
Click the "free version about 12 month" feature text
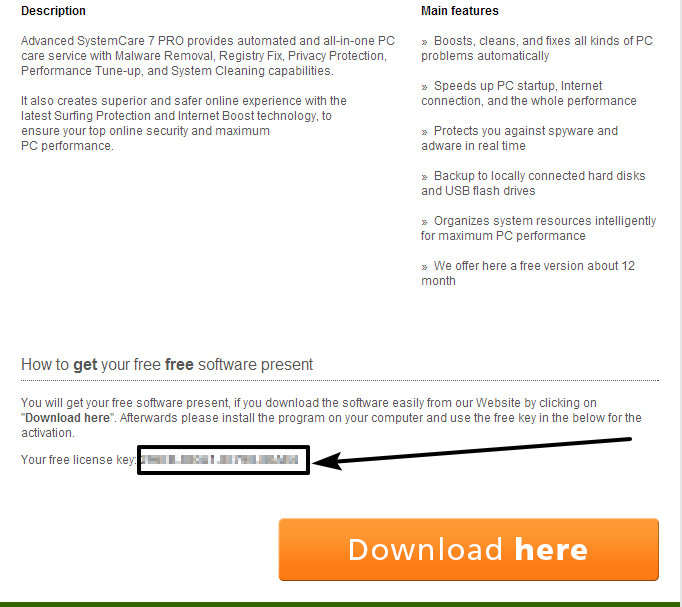pyautogui.click(x=528, y=273)
